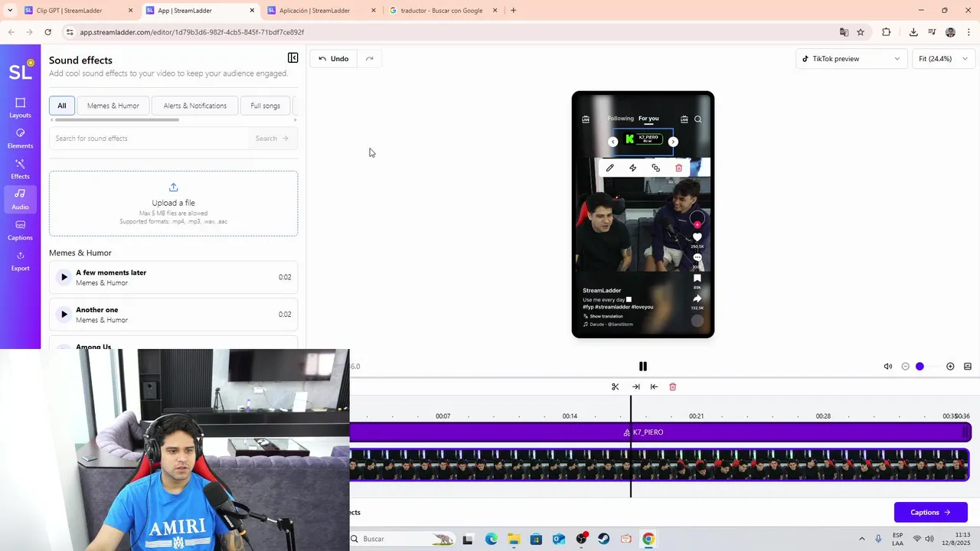Open Google Translate icon in address bar
980x551 pixels.
click(x=844, y=32)
